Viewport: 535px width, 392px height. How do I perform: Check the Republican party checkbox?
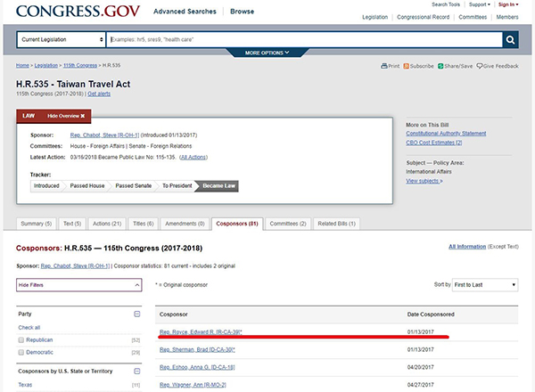point(23,339)
